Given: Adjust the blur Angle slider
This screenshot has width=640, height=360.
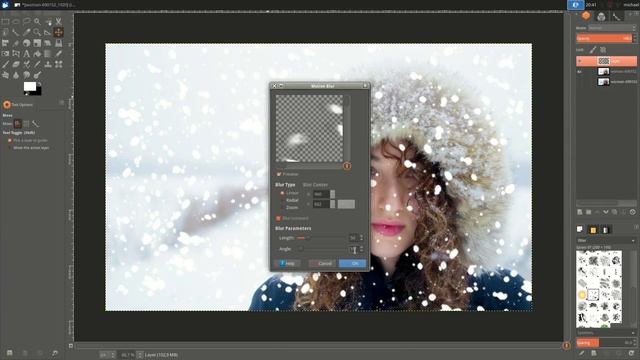Looking at the screenshot, I should pos(321,249).
